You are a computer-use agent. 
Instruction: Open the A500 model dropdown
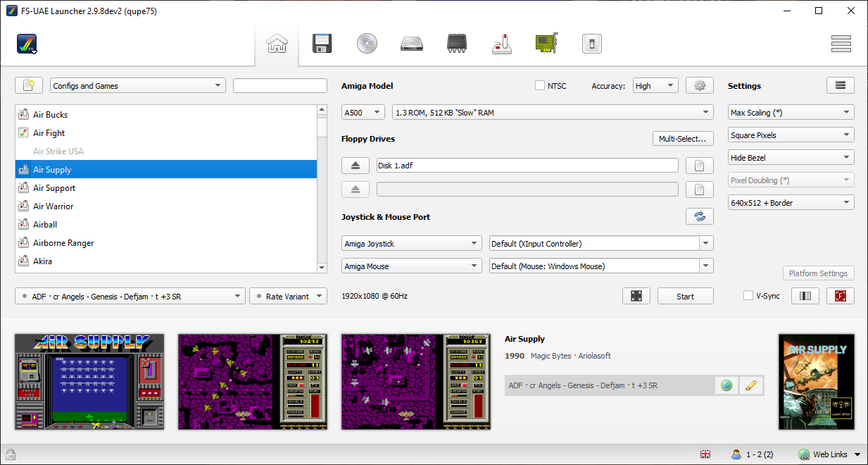point(363,113)
